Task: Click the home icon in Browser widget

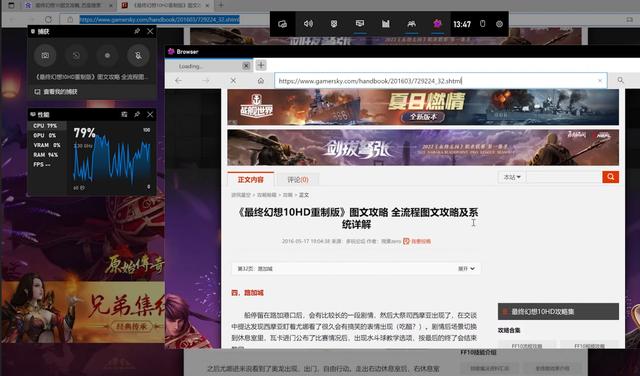Action: (x=261, y=81)
